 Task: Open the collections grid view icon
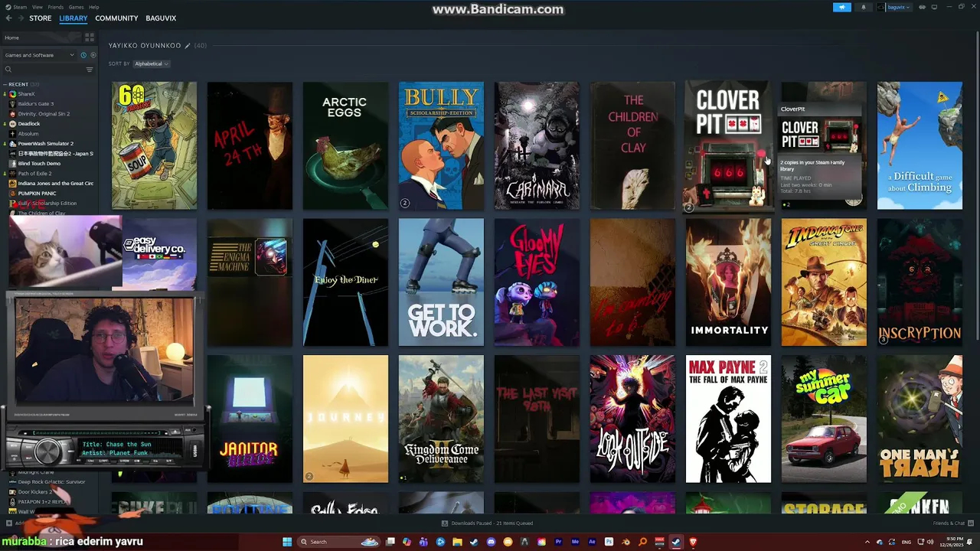coord(90,37)
